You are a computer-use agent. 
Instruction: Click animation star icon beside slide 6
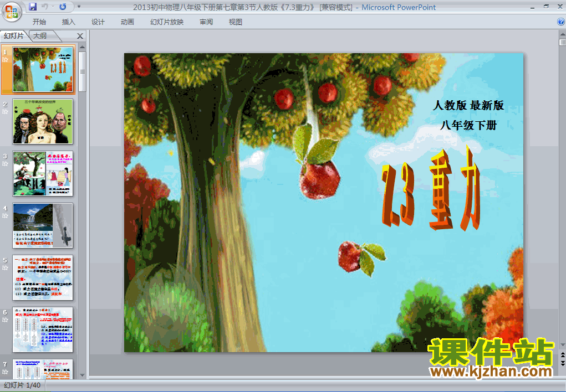pyautogui.click(x=5, y=320)
